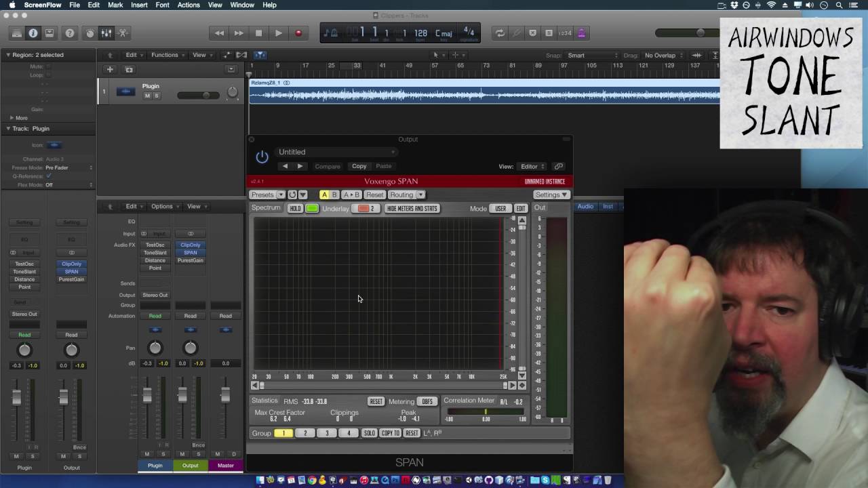
Task: Open the ScreenFlow application menu
Action: click(43, 5)
